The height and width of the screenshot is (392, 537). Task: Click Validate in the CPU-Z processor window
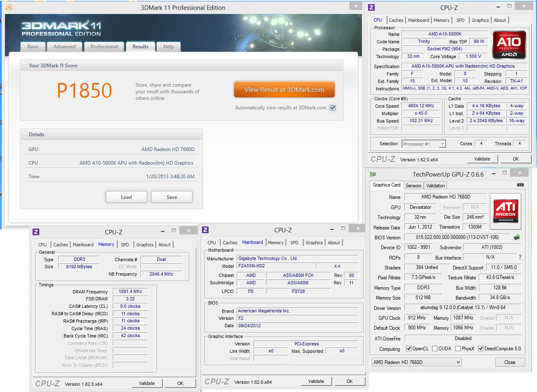pyautogui.click(x=482, y=159)
